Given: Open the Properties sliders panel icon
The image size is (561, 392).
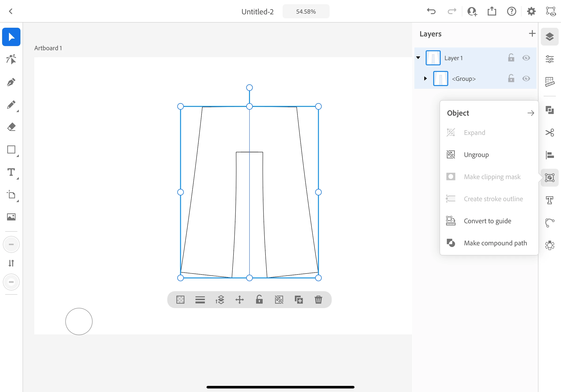Looking at the screenshot, I should tap(549, 59).
